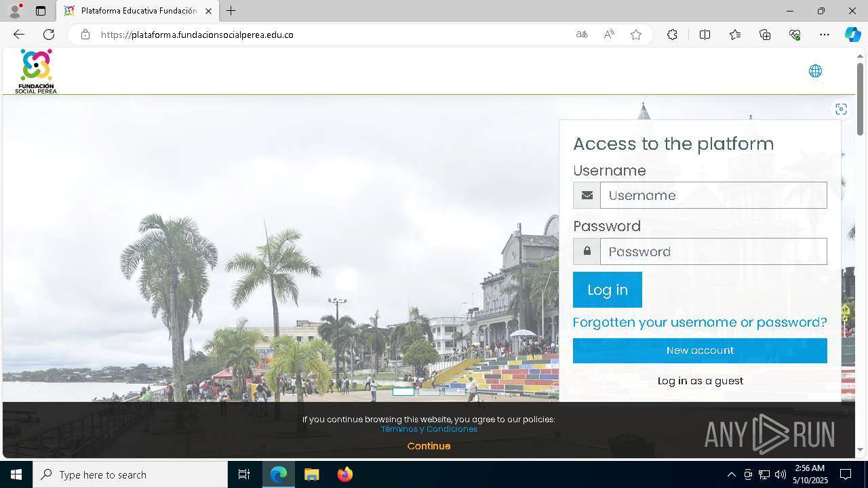This screenshot has height=488, width=868.
Task: Click the visual search icon on the image
Action: 841,109
